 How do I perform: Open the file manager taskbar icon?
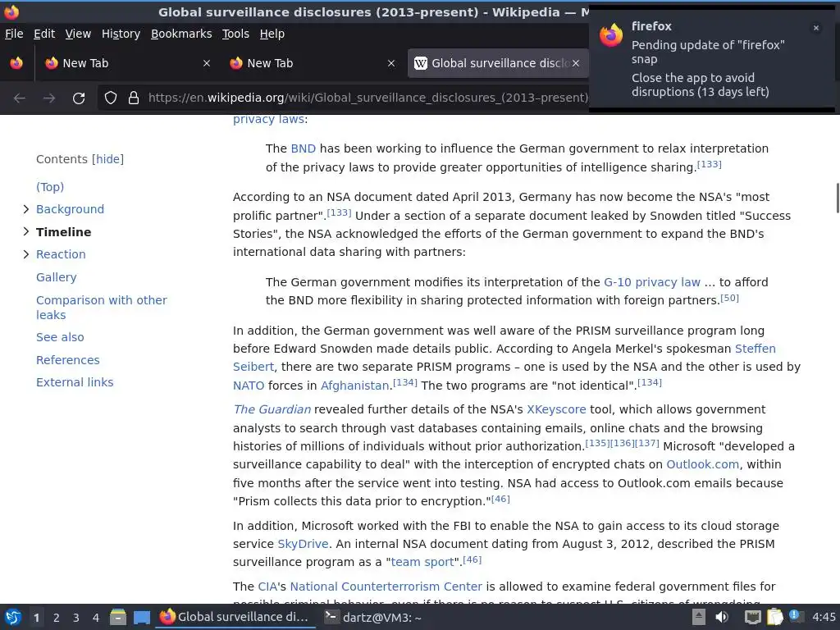coord(118,618)
